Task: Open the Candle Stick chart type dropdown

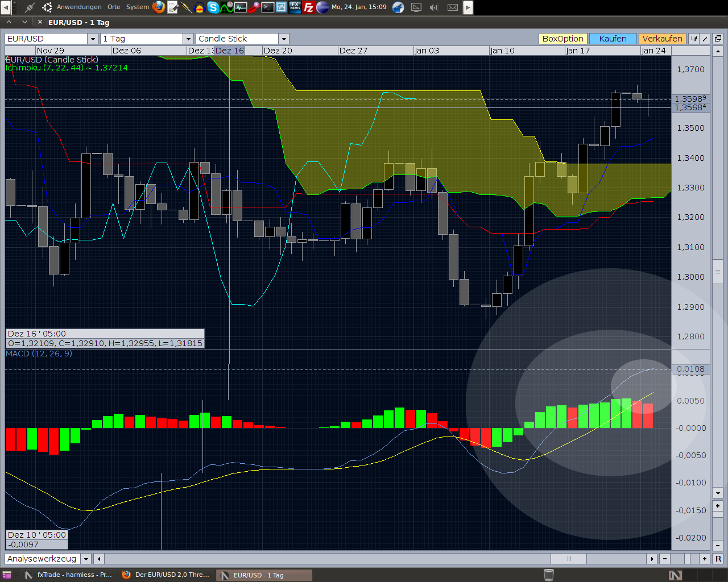Action: click(x=283, y=39)
